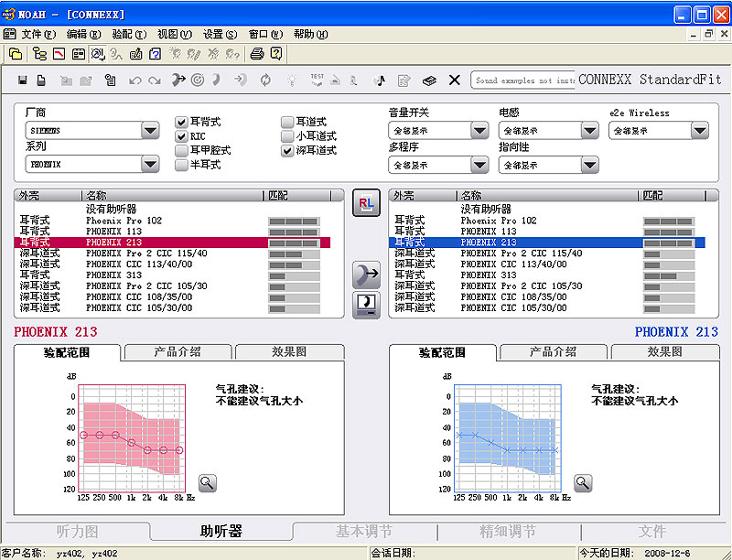Uncheck the 耳背式 checkbox
The height and width of the screenshot is (560, 732).
(181, 123)
